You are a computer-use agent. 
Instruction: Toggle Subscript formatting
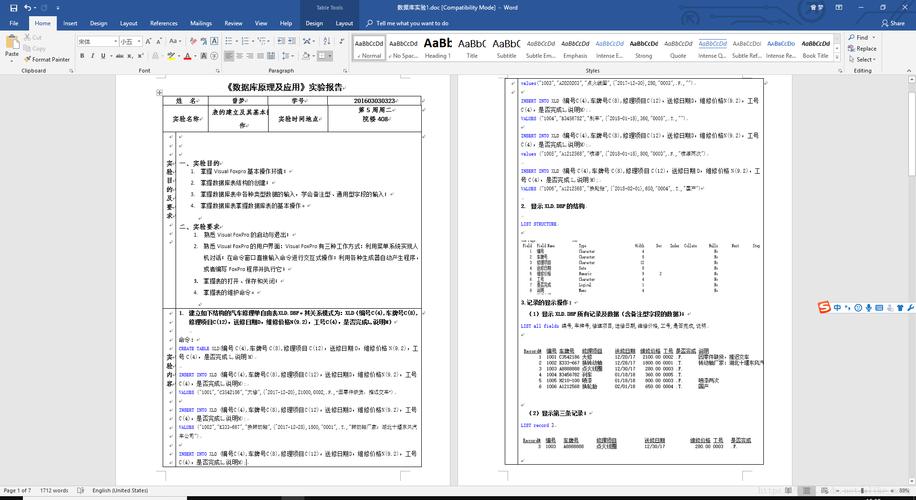131,56
